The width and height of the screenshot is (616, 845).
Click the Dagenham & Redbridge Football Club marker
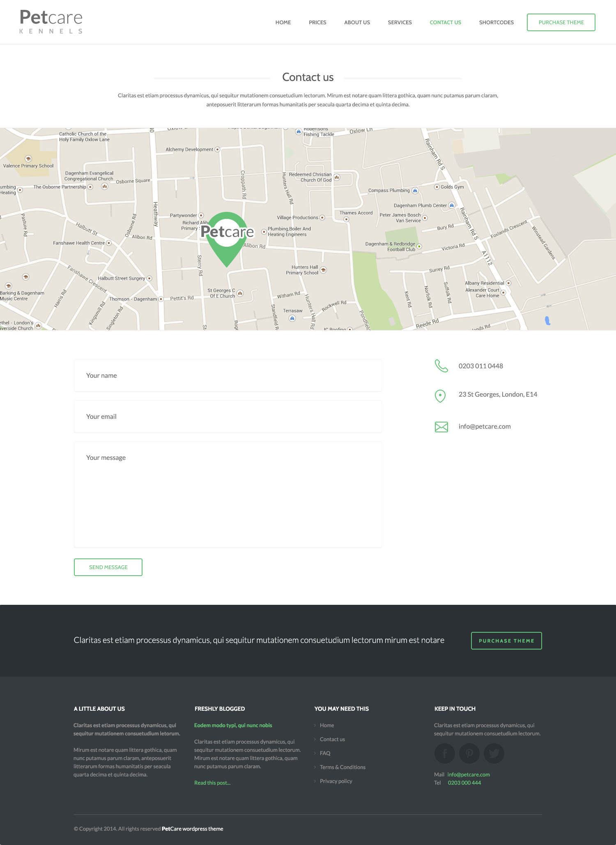(x=419, y=246)
